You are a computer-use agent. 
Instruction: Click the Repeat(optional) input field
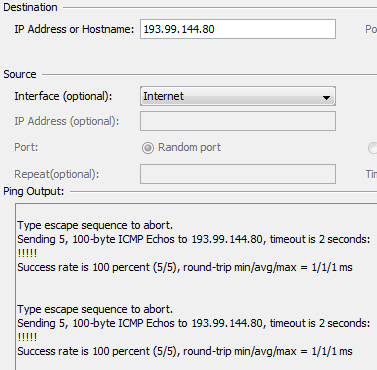tap(238, 174)
